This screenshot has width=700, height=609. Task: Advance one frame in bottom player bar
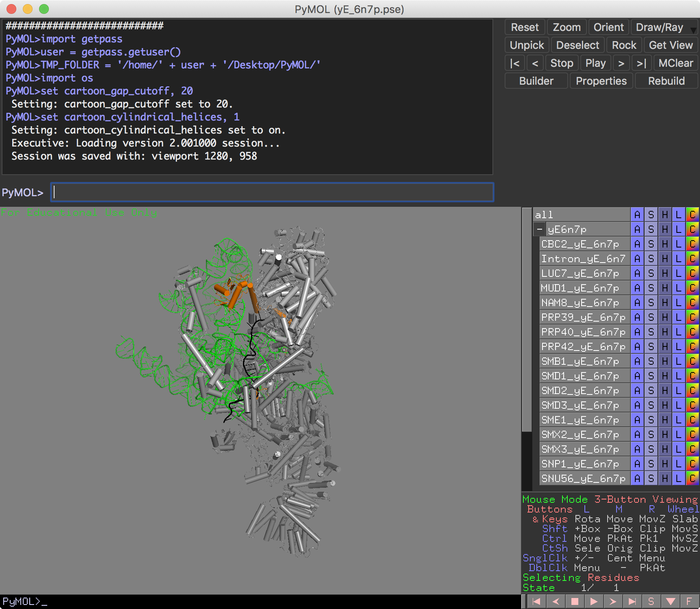coord(613,601)
